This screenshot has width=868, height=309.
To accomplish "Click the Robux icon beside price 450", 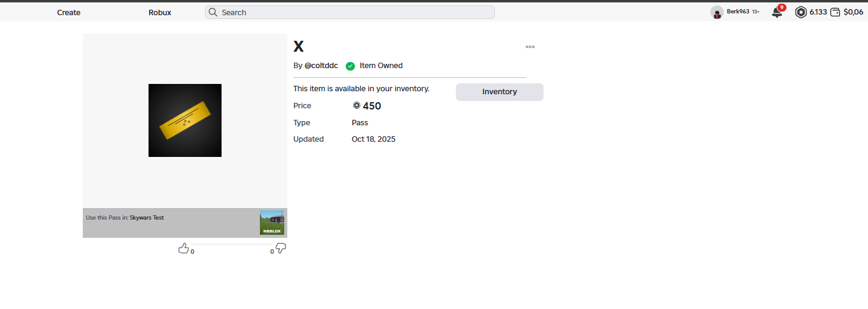I will (357, 106).
